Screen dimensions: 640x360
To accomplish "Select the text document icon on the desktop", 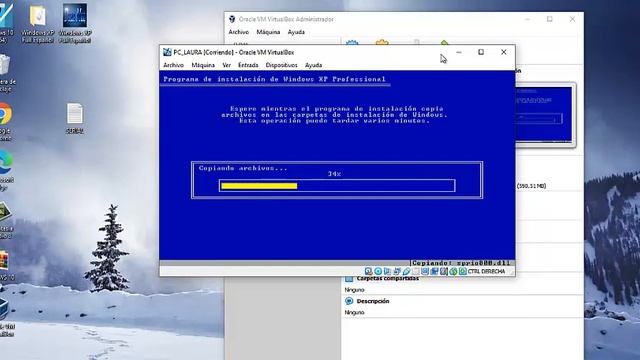I will (x=75, y=113).
